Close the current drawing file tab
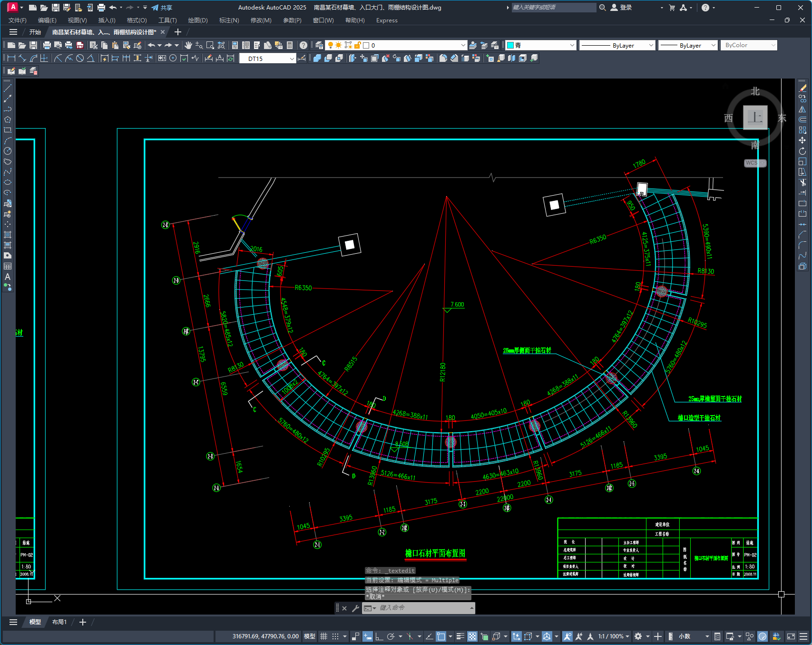Screen dimensions: 812x645 [x=163, y=32]
